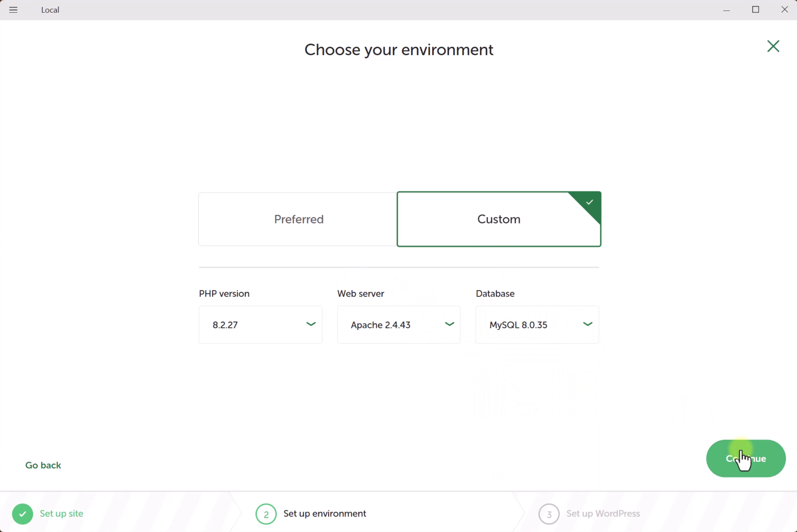Image resolution: width=797 pixels, height=532 pixels.
Task: Close the site setup wizard with green X
Action: 773,46
